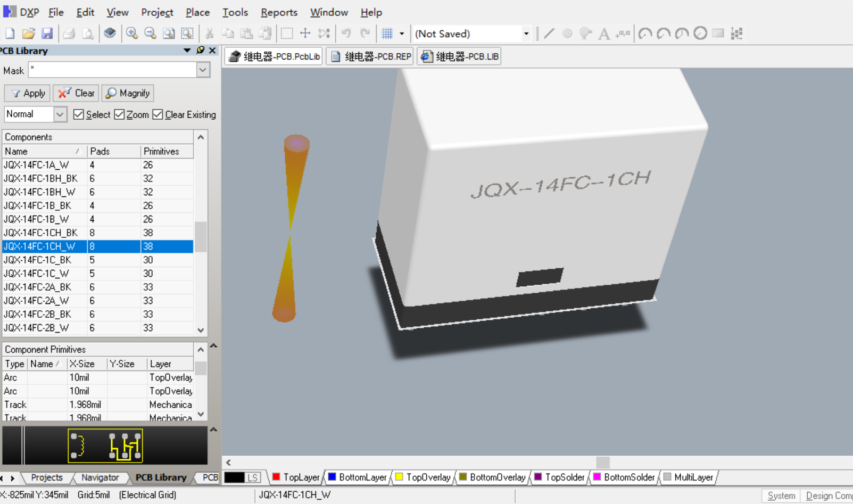
Task: Click the Paste clipboard icon
Action: [x=246, y=34]
